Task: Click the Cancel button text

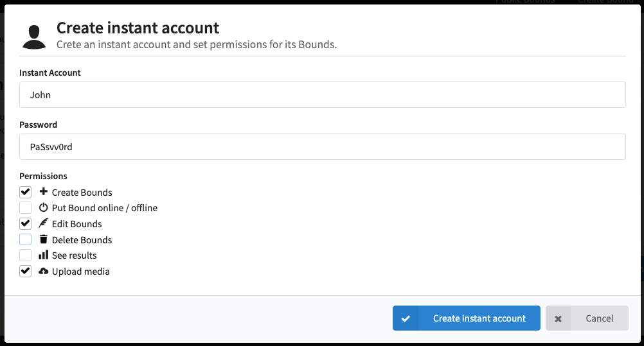Action: click(x=599, y=318)
